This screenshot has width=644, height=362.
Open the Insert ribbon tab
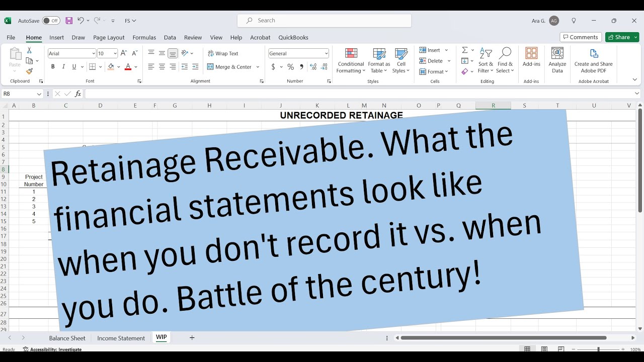[x=56, y=37]
